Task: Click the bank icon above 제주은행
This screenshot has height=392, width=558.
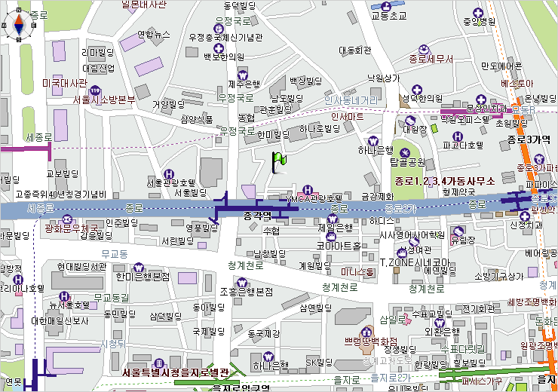Action: tap(242, 74)
